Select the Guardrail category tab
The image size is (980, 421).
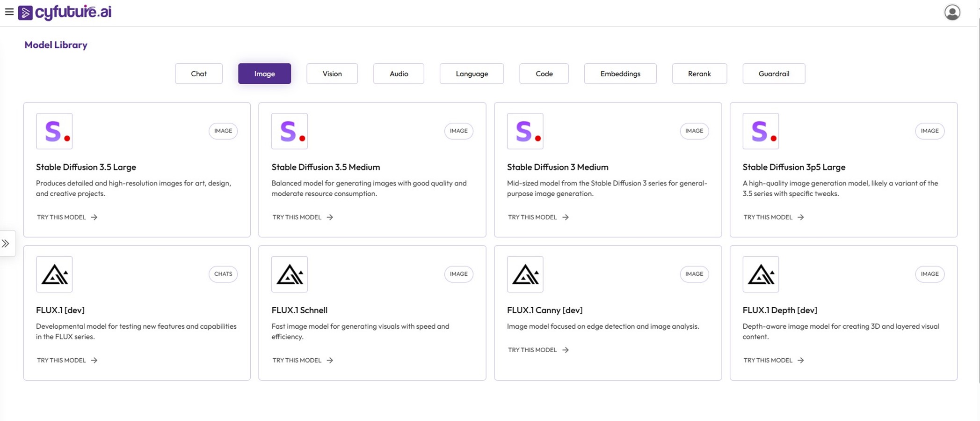[x=774, y=74]
